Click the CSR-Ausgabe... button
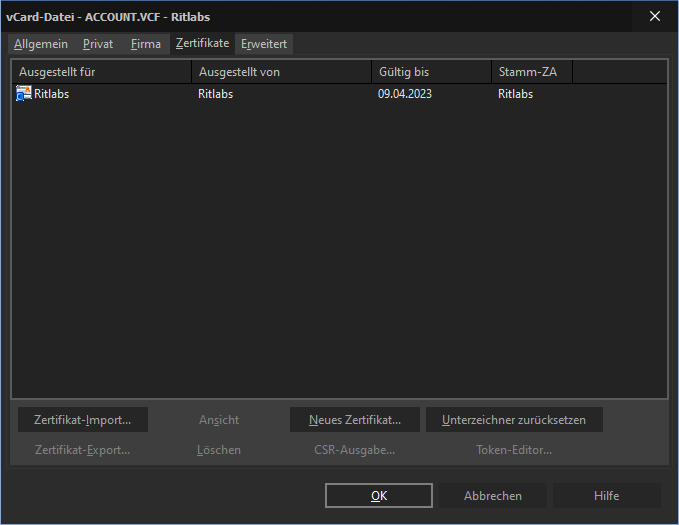Image resolution: width=679 pixels, height=525 pixels. (x=355, y=450)
